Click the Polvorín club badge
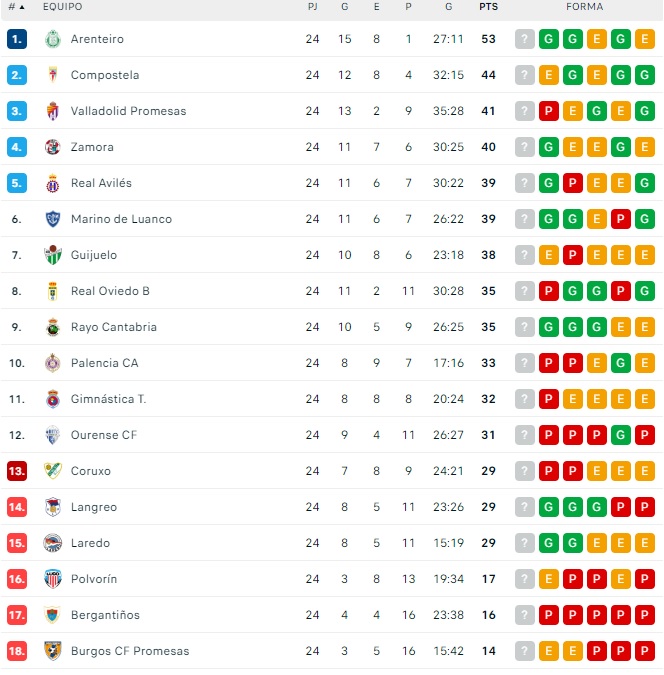The image size is (664, 675). [53, 579]
